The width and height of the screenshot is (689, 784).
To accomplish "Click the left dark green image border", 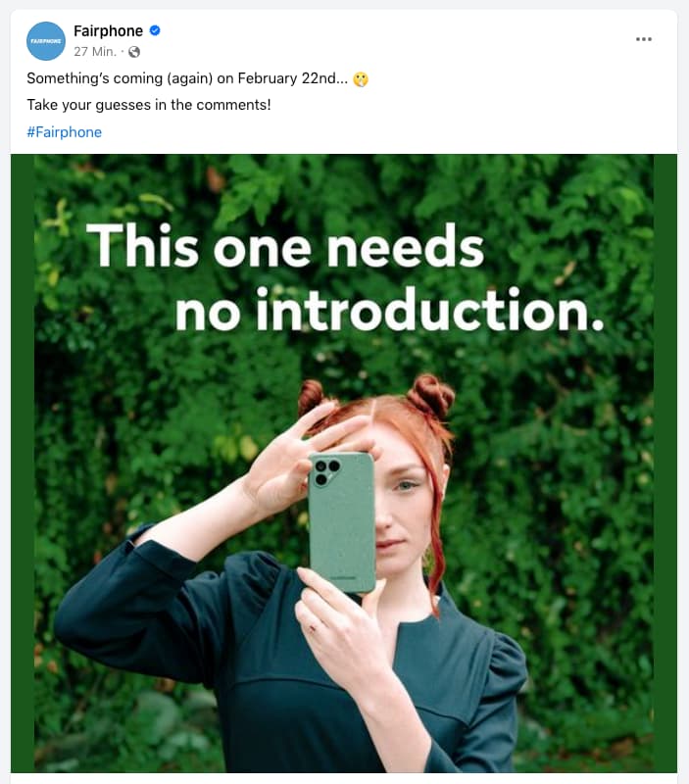I will point(23,463).
